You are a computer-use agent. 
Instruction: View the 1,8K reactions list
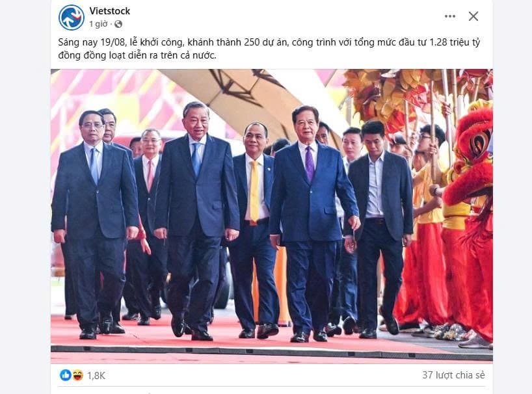click(x=96, y=375)
